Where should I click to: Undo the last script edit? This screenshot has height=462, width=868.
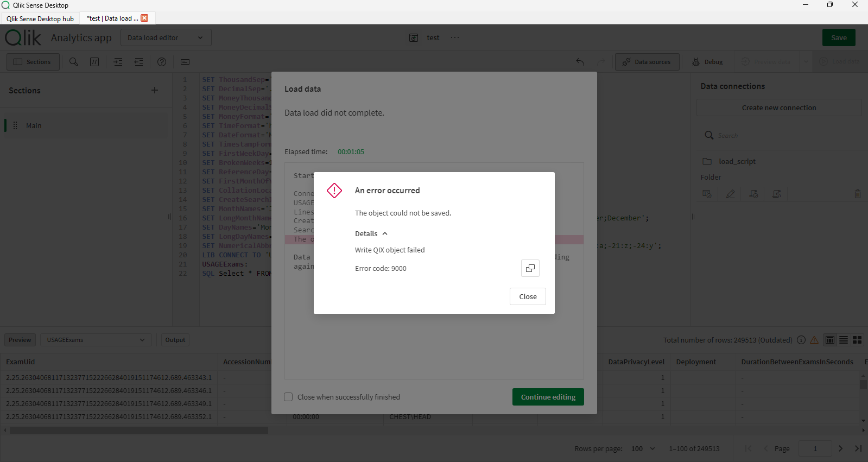pyautogui.click(x=580, y=62)
